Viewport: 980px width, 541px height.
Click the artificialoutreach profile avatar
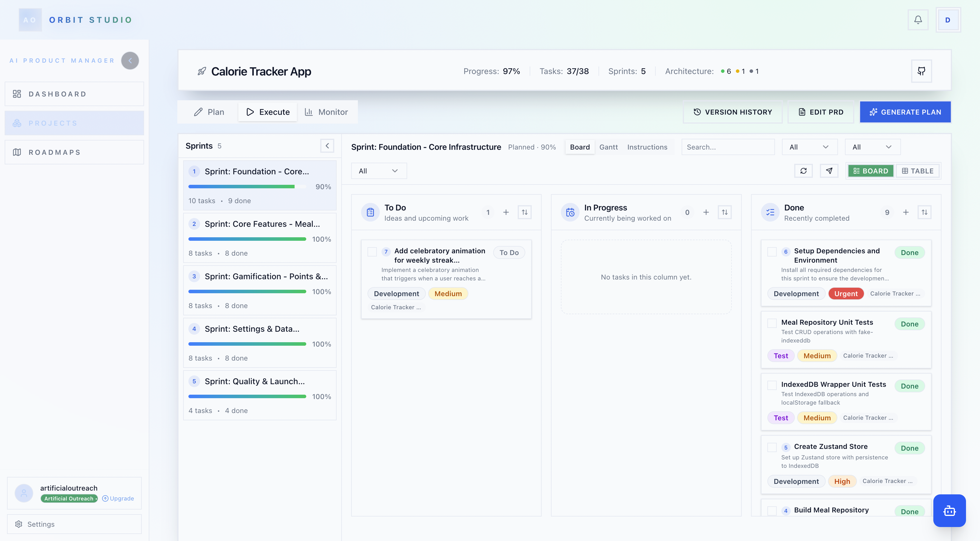(24, 493)
